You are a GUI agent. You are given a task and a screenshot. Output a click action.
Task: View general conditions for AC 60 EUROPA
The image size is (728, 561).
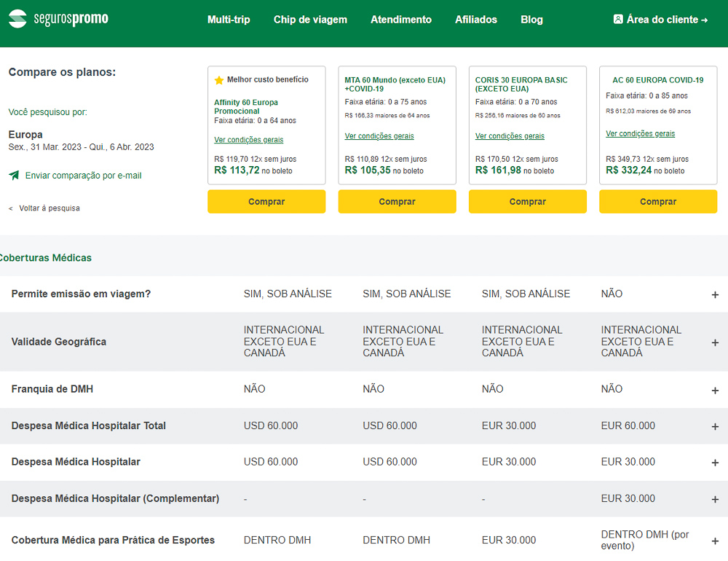640,133
